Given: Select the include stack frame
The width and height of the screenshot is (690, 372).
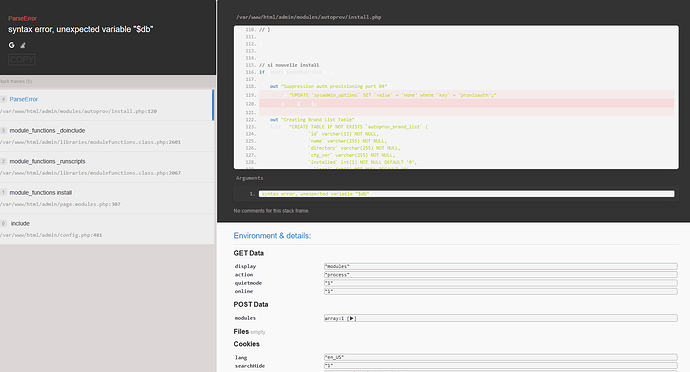Looking at the screenshot, I should pyautogui.click(x=106, y=229).
